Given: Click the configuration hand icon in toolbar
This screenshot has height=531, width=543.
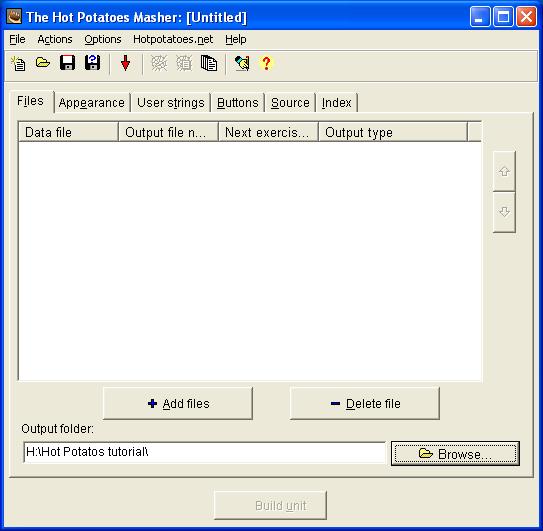Looking at the screenshot, I should click(x=242, y=63).
